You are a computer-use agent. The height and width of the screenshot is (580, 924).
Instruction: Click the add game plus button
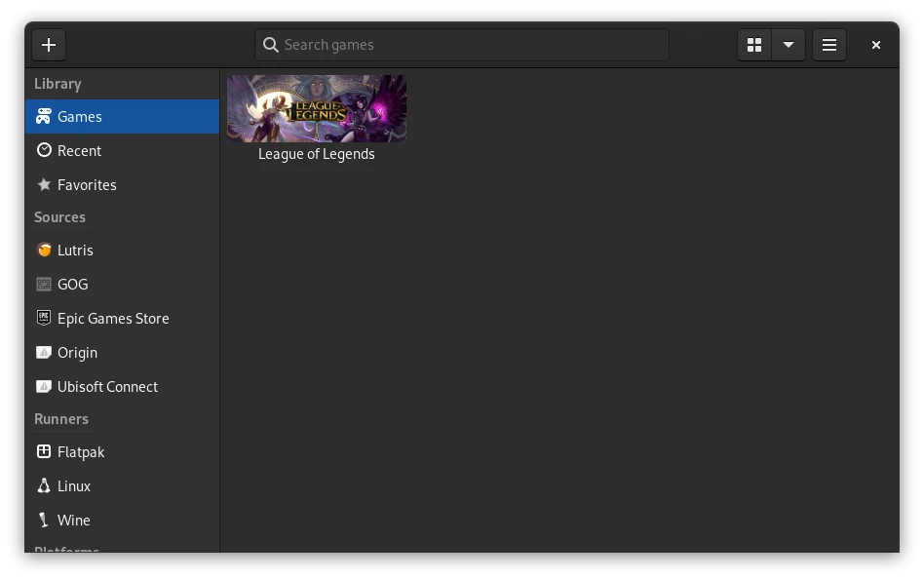point(49,44)
